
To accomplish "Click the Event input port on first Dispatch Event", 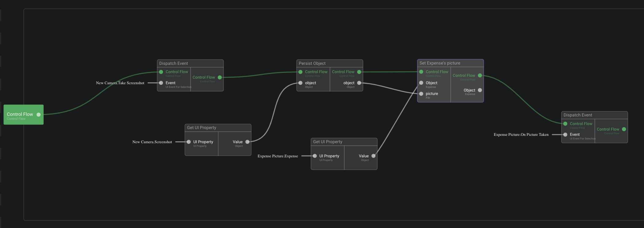I will 161,83.
